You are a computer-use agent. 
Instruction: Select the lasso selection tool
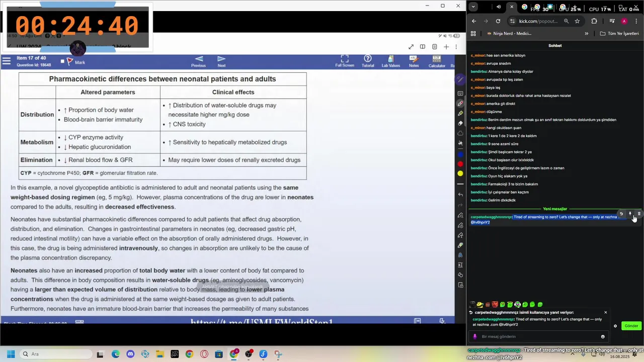[x=460, y=133]
